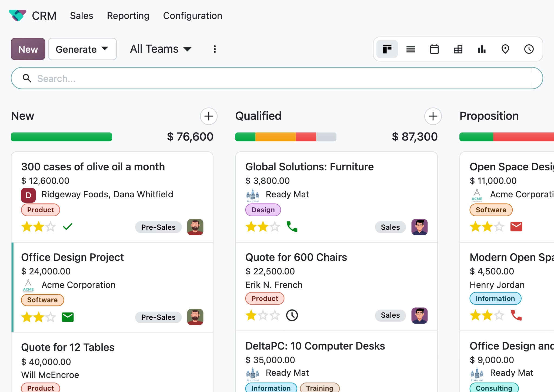Click orange segment of Qualified progress bar

275,137
